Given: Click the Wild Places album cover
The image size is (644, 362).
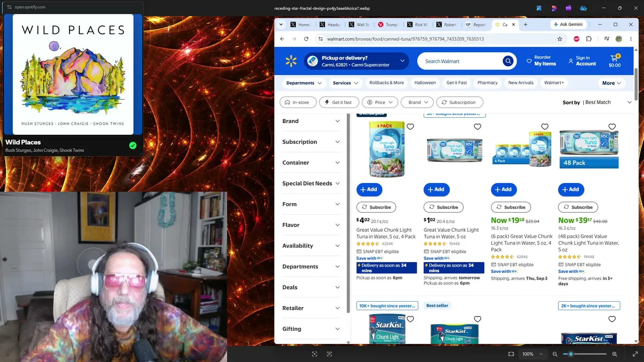Looking at the screenshot, I should click(73, 74).
